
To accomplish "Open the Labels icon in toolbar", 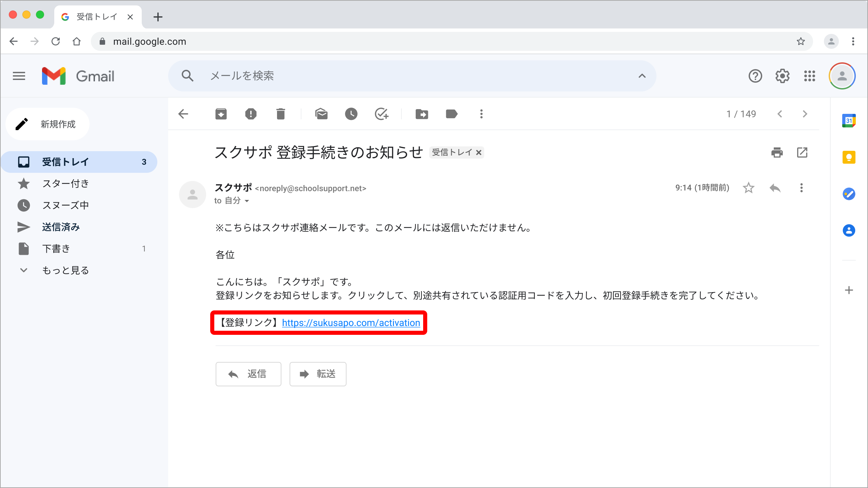I will pos(452,114).
